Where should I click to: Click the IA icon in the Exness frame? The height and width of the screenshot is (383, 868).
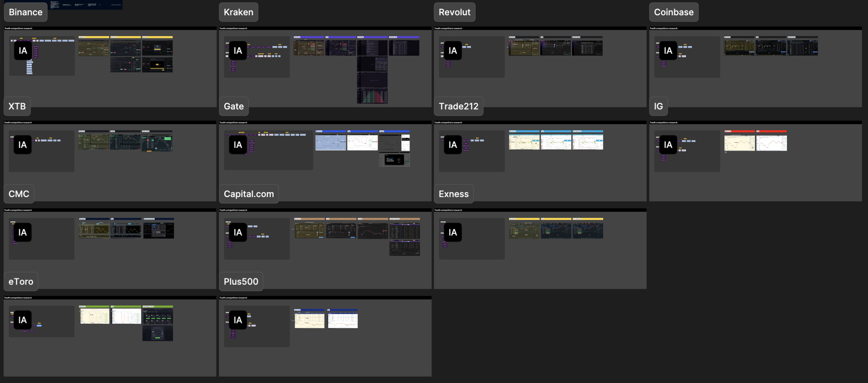pyautogui.click(x=453, y=232)
